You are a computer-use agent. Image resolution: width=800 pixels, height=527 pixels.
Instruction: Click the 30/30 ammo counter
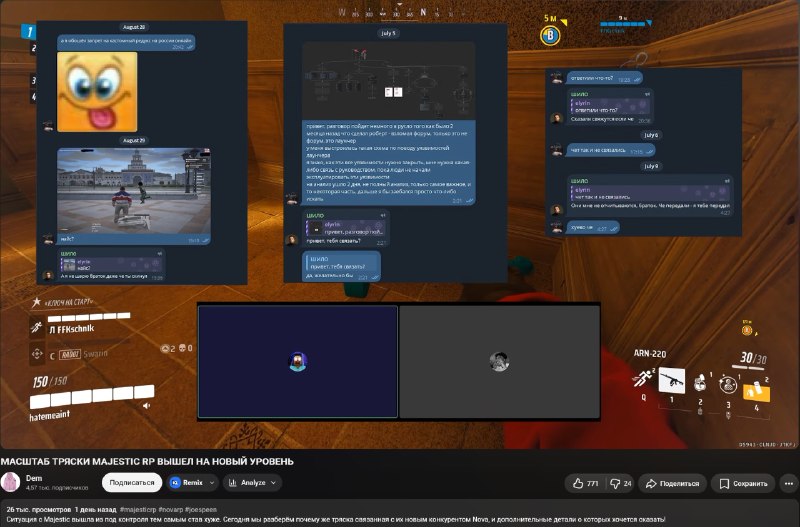coord(753,358)
